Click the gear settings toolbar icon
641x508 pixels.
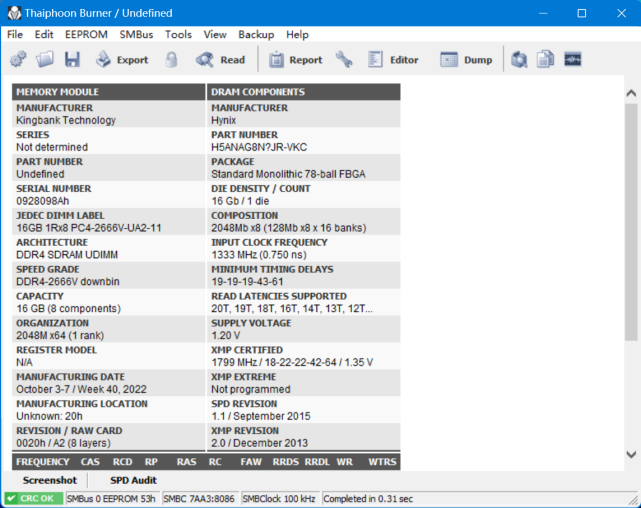(18, 60)
